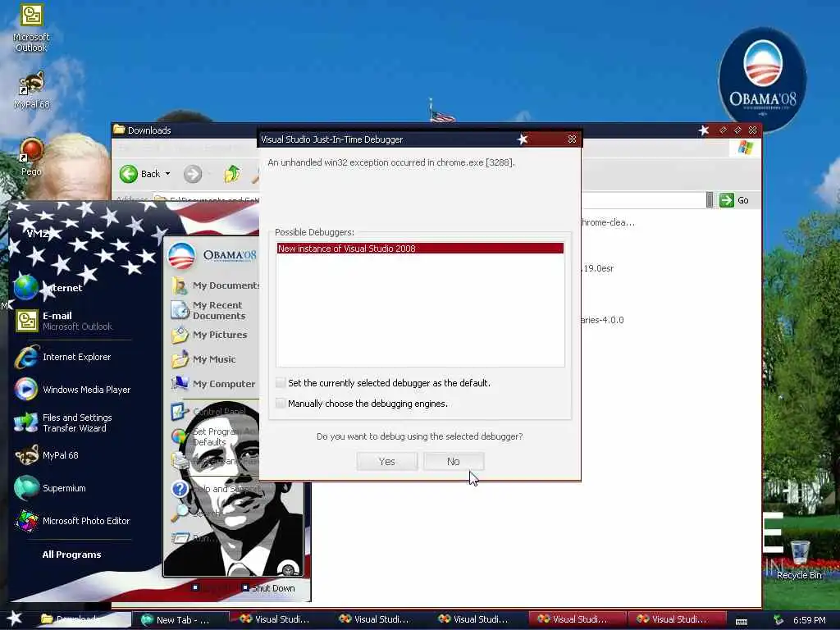Click the green Go arrow button

pyautogui.click(x=727, y=200)
